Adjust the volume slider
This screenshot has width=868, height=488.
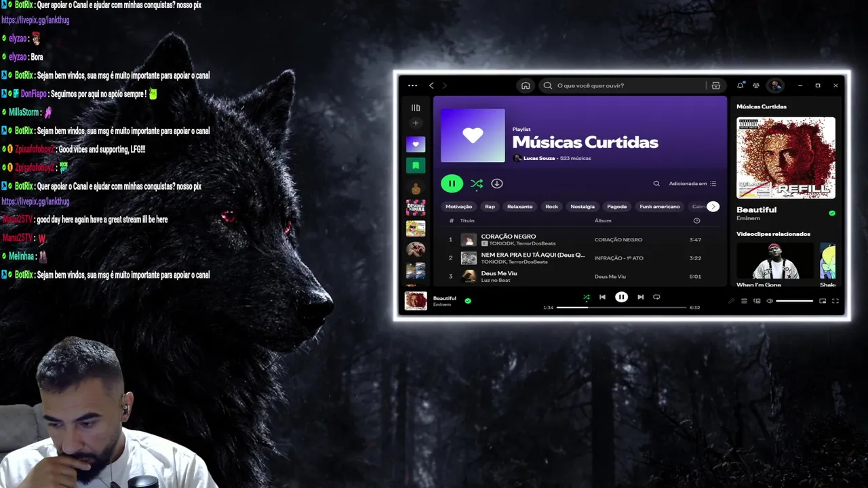click(795, 301)
